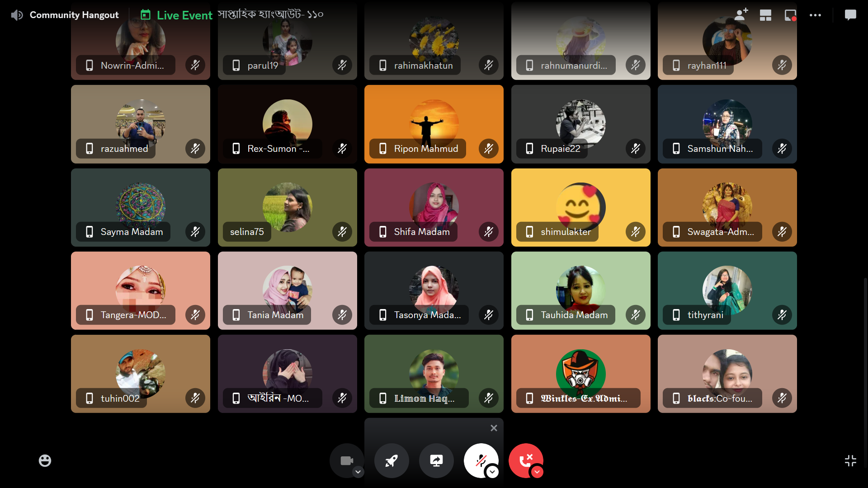Open the Live Event details

184,15
